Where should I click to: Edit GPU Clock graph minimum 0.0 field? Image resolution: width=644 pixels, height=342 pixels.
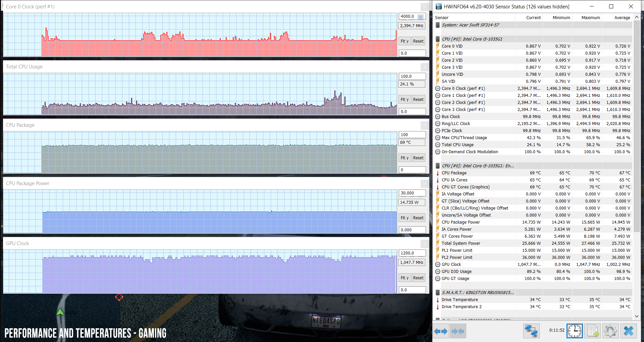click(412, 290)
